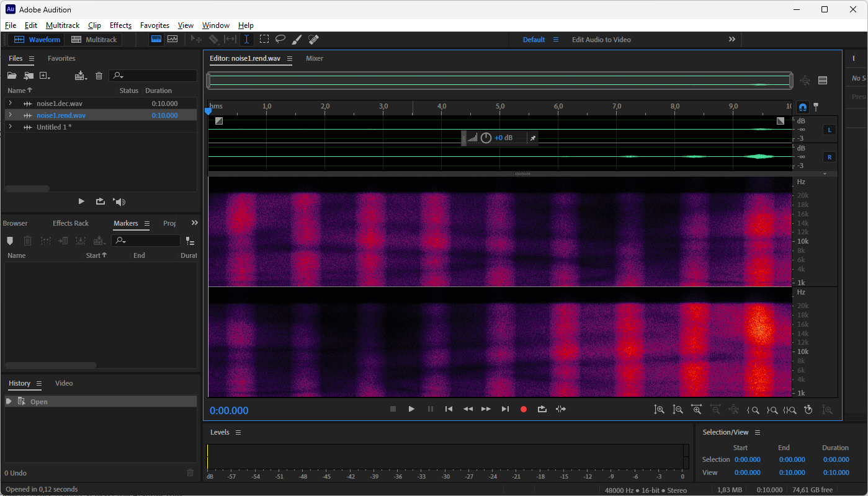Select the Lasso Selection tool
The height and width of the screenshot is (496, 868).
pos(280,39)
